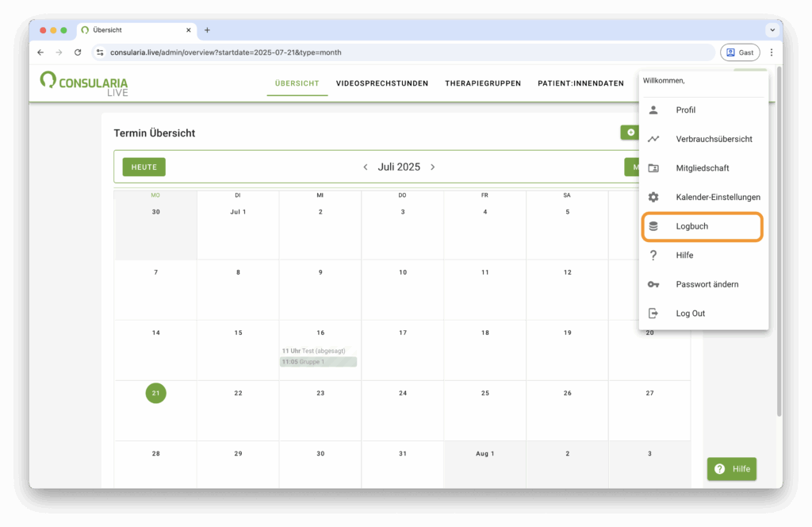Viewport: 812px width, 527px height.
Task: Select the highlighted day 21 in calendar
Action: pyautogui.click(x=155, y=393)
